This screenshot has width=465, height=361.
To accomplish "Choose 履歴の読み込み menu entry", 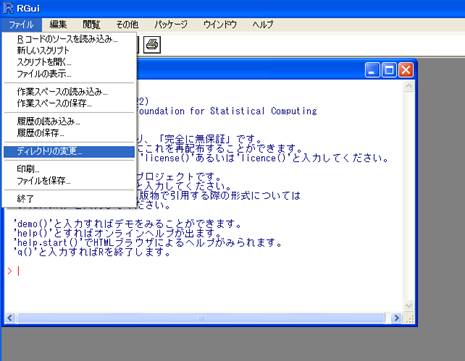I will tap(69, 121).
